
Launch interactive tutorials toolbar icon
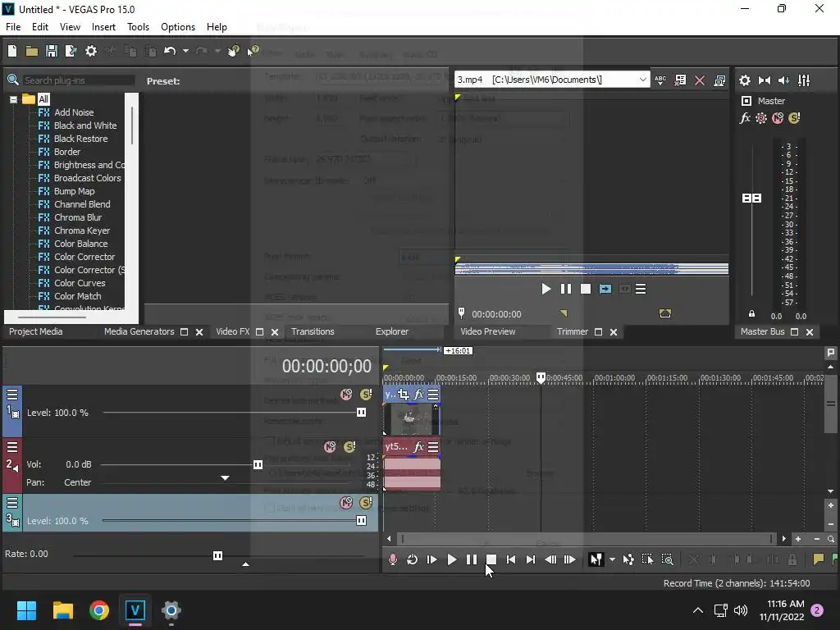(233, 51)
